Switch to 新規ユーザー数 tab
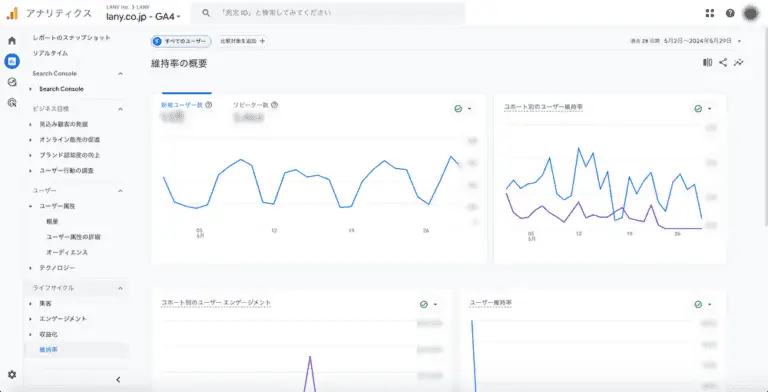Image resolution: width=768 pixels, height=392 pixels. point(182,105)
